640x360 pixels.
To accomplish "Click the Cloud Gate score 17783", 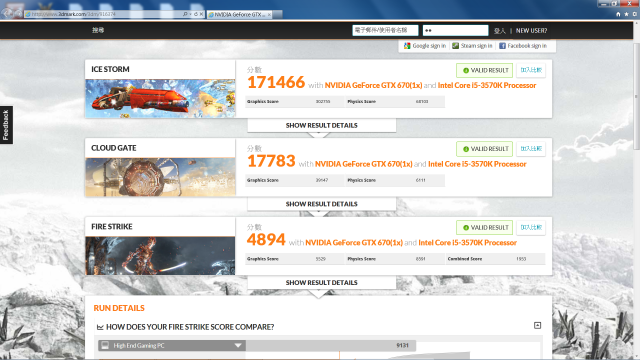I will click(x=271, y=161).
